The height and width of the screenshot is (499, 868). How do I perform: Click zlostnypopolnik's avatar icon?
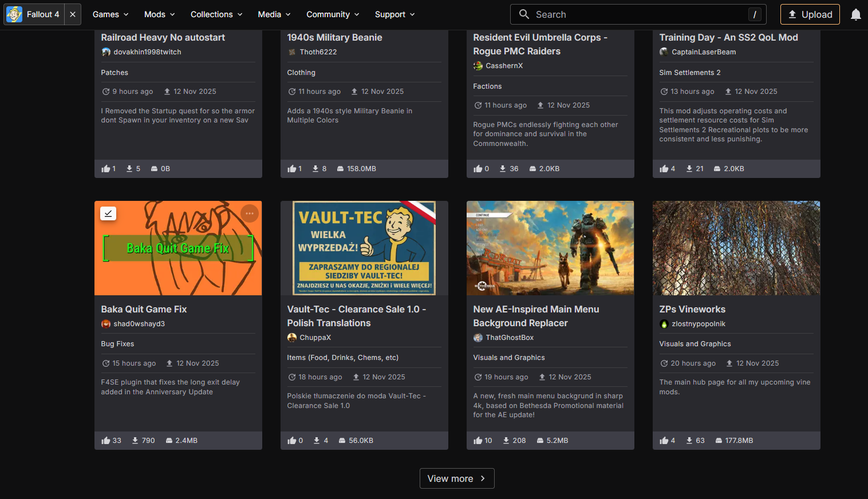coord(664,324)
